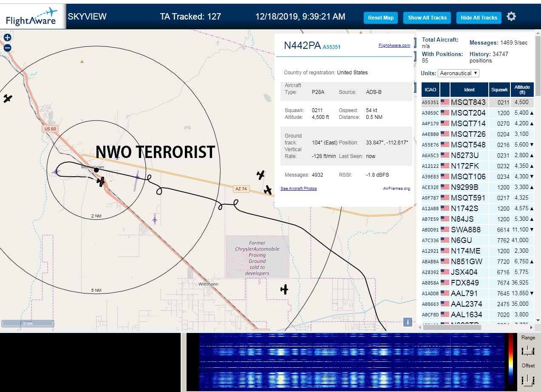This screenshot has height=392, width=541.
Task: Select the MSQT204 aircraft row
Action: (478, 113)
